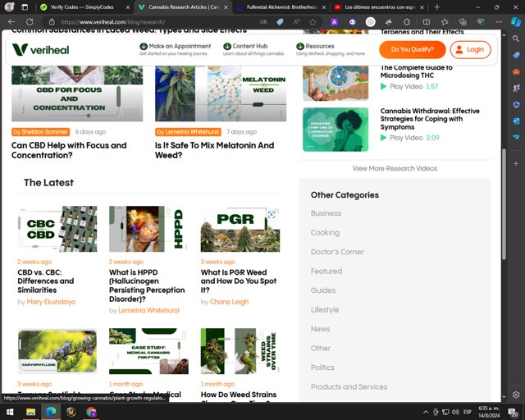Switch to Fullmetal Alchemist Brotherhood tab
The width and height of the screenshot is (525, 420).
[282, 7]
